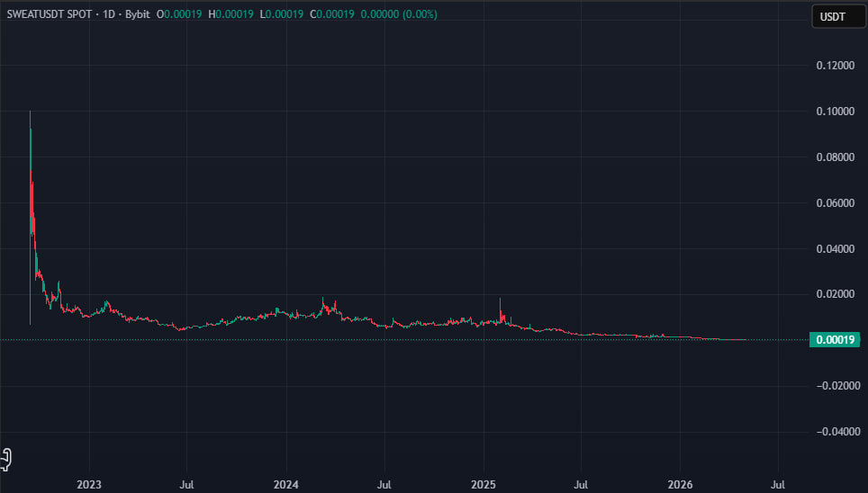Click the 0.10000 price axis label
The height and width of the screenshot is (493, 868).
(836, 112)
